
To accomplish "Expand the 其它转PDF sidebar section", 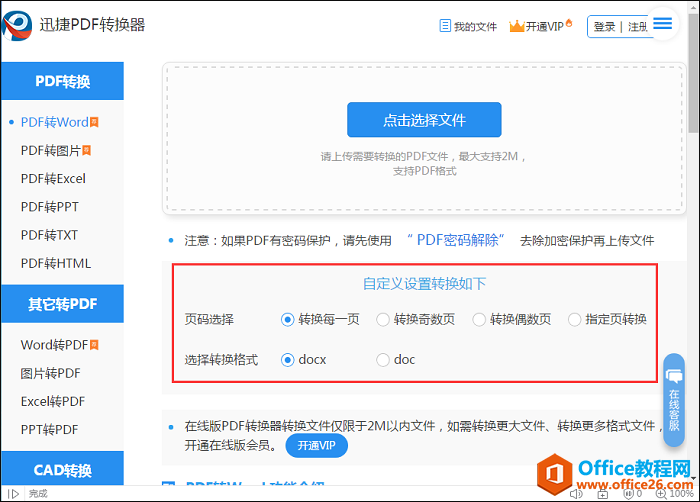I will 62,305.
